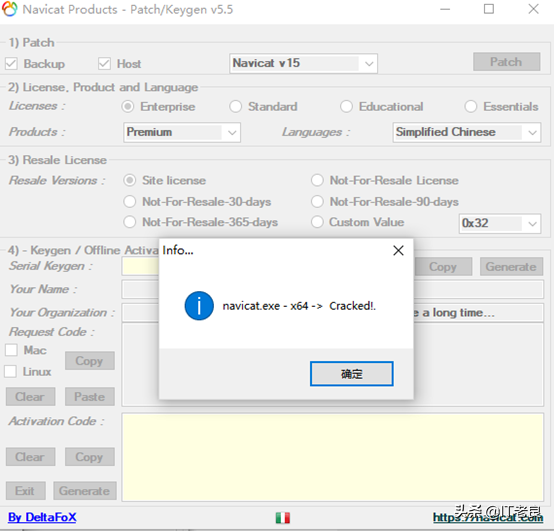Click the Patch button

(506, 62)
